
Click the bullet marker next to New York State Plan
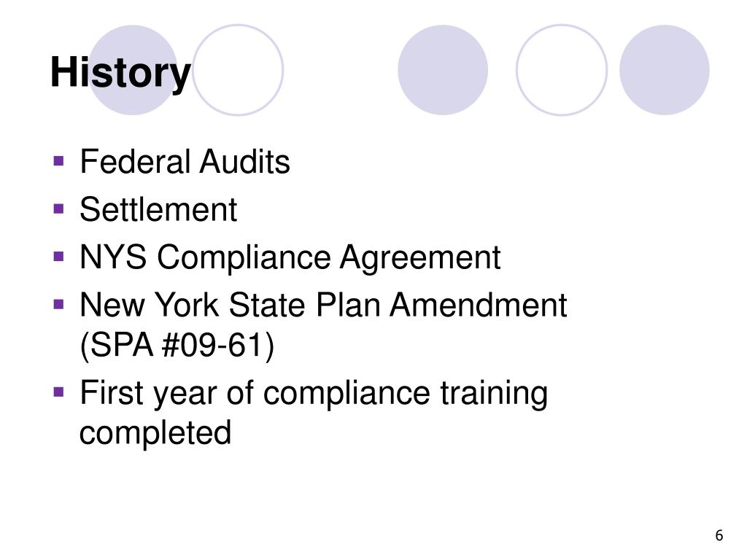[x=59, y=304]
